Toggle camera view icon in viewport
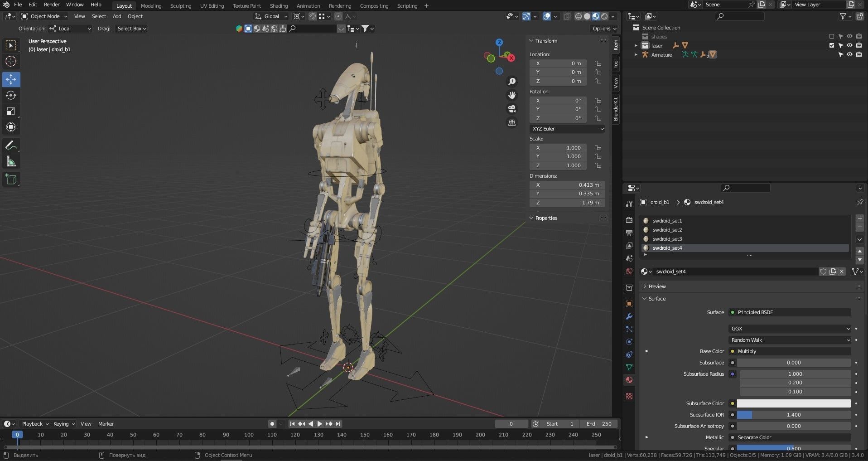Viewport: 868px width, 461px height. (512, 109)
